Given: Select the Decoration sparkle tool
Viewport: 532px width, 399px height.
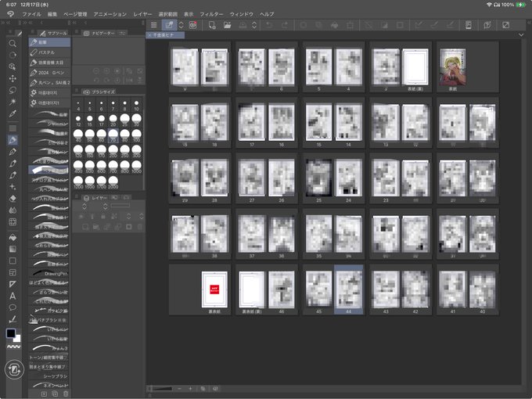Looking at the screenshot, I should (13, 187).
